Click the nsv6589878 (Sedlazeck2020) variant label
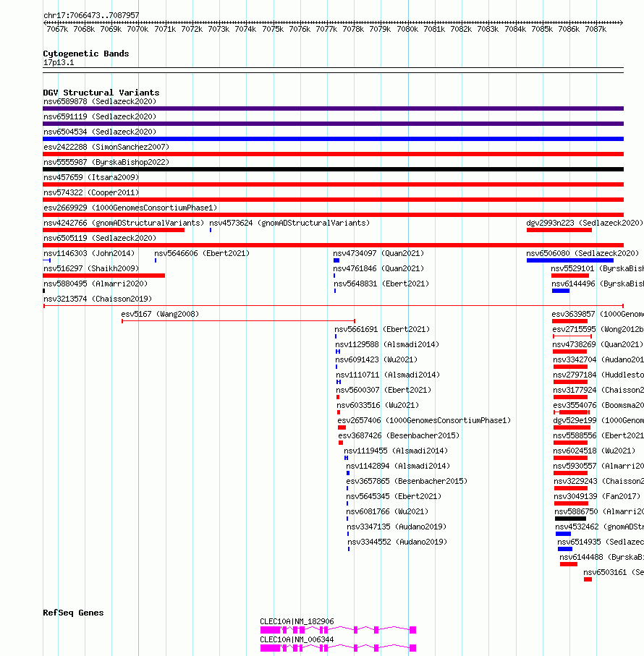644x656 pixels. tap(100, 102)
